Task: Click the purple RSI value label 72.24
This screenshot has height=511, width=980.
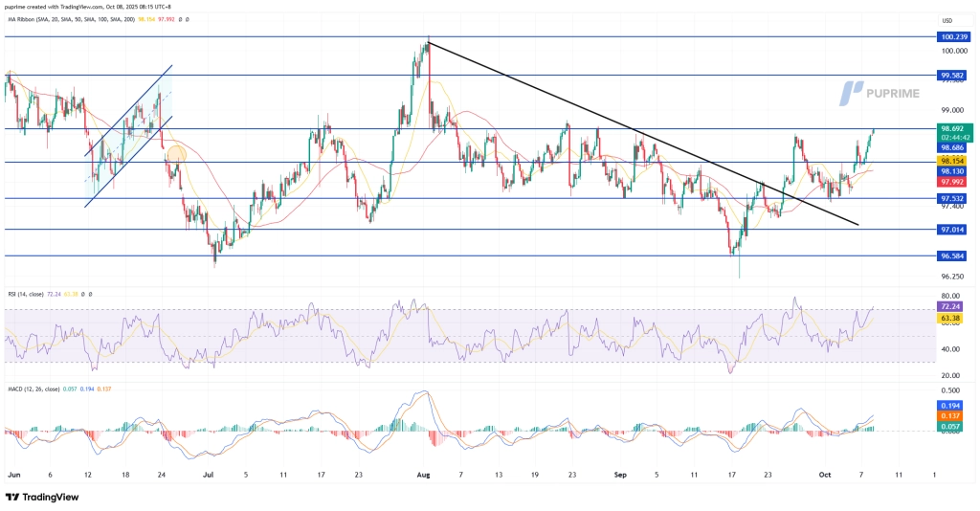Action: tap(952, 306)
